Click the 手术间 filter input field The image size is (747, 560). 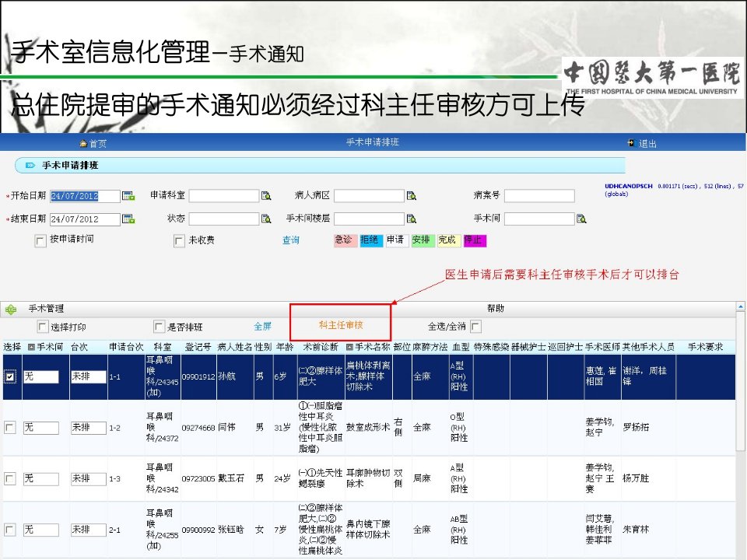click(540, 219)
